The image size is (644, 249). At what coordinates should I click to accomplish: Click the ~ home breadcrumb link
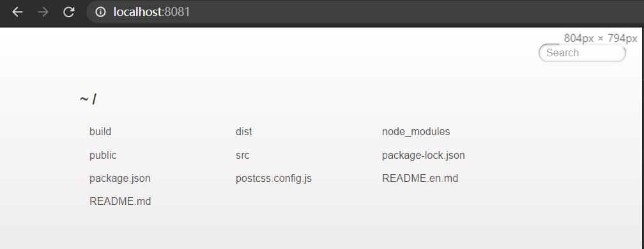click(x=84, y=99)
